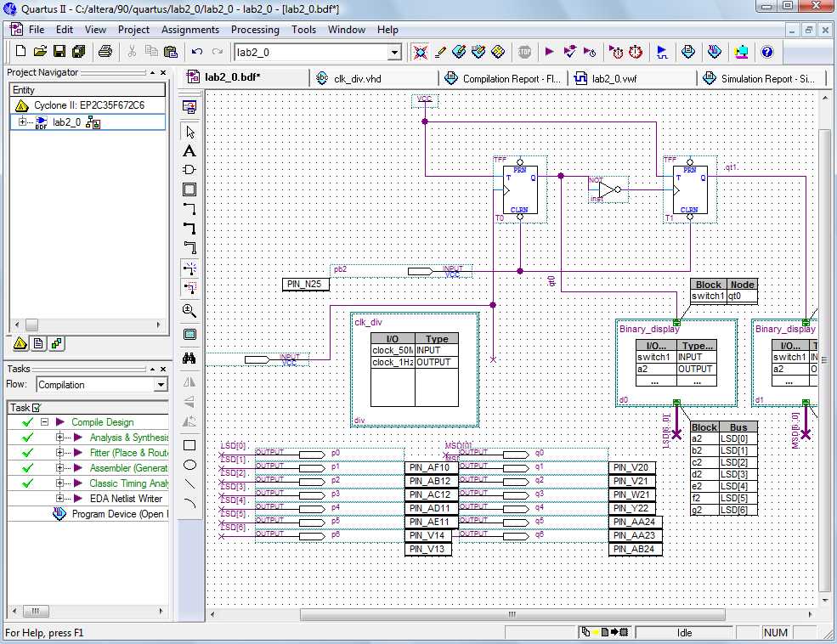Print the schematic using the printer icon
Screen dimensions: 837x644
(x=105, y=51)
